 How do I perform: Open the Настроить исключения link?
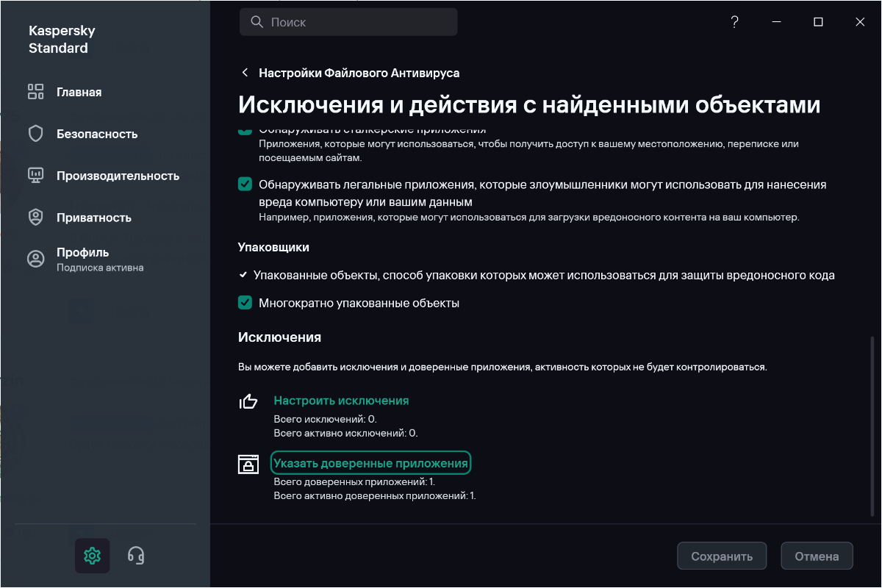pyautogui.click(x=341, y=401)
